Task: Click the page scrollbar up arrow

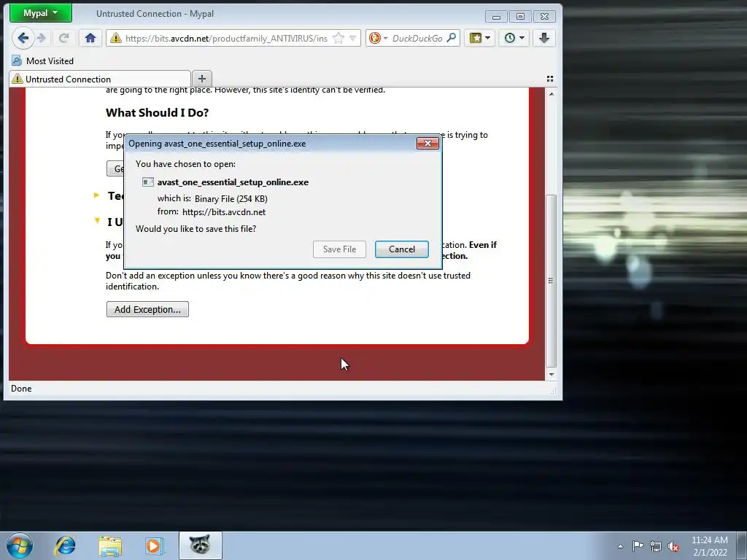Action: pos(551,94)
